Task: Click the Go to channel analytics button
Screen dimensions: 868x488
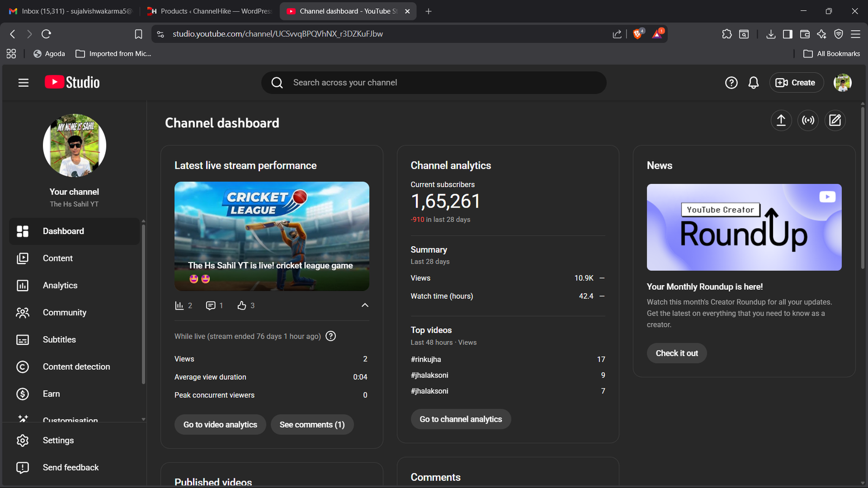Action: point(461,419)
